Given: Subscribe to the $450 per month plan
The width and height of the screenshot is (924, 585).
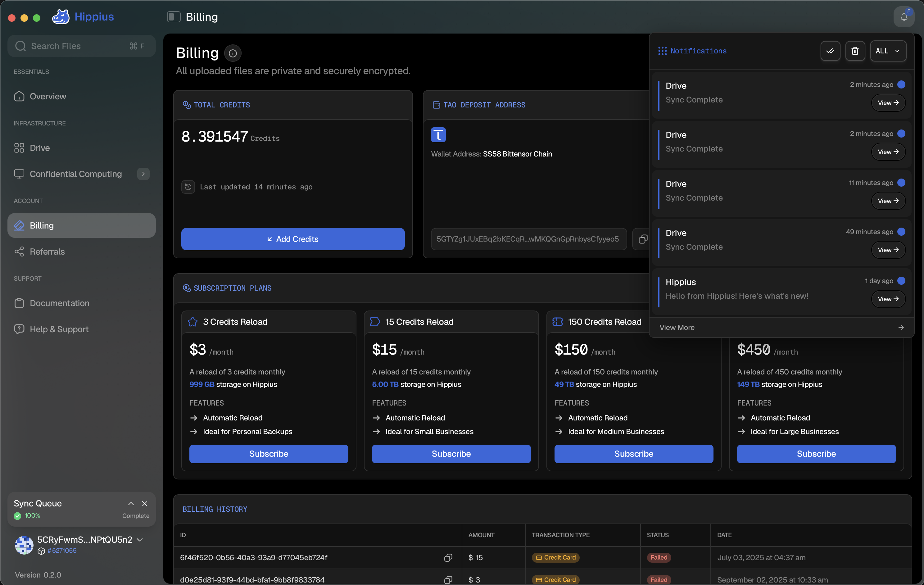Looking at the screenshot, I should (816, 454).
